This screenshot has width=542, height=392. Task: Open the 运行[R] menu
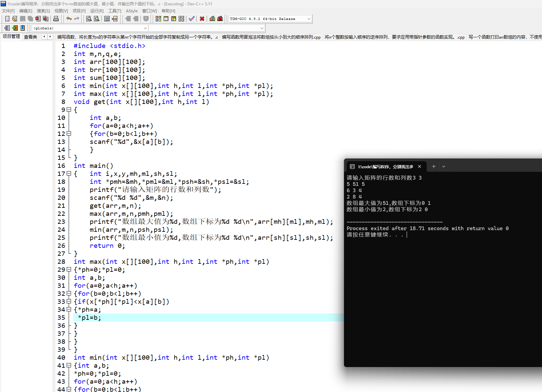(97, 11)
